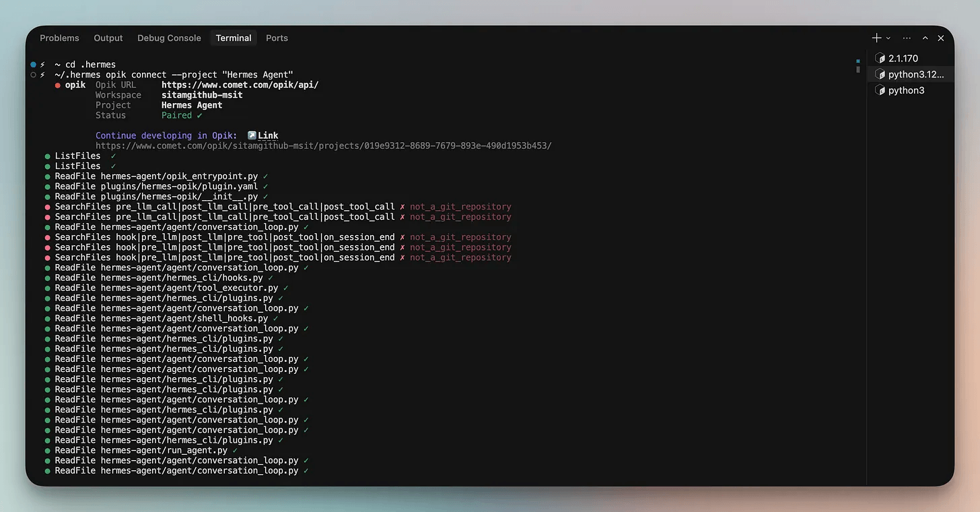The height and width of the screenshot is (512, 980).
Task: Open the panel's more actions ellipsis menu
Action: pos(907,38)
